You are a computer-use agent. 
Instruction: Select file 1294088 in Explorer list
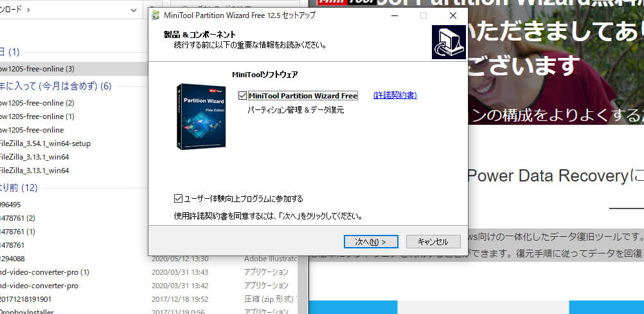coord(12,259)
